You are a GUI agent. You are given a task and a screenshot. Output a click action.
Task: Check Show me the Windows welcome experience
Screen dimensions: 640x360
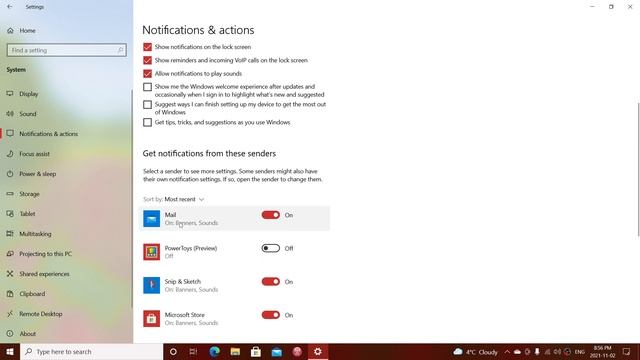click(147, 87)
